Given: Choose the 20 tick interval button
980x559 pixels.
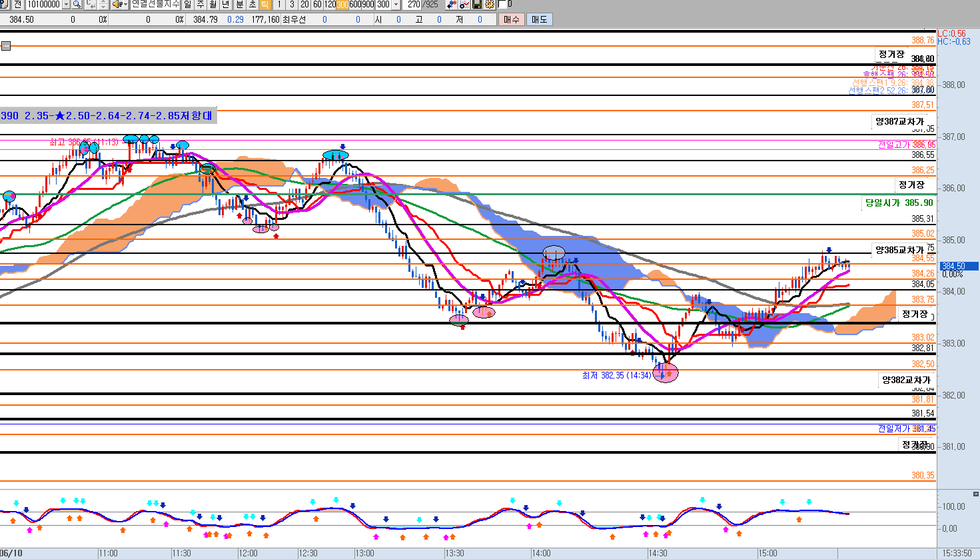Looking at the screenshot, I should (304, 4).
